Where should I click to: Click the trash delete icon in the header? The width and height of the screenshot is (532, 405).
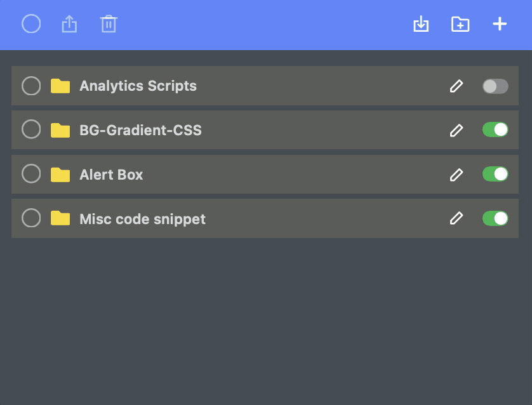pyautogui.click(x=109, y=23)
